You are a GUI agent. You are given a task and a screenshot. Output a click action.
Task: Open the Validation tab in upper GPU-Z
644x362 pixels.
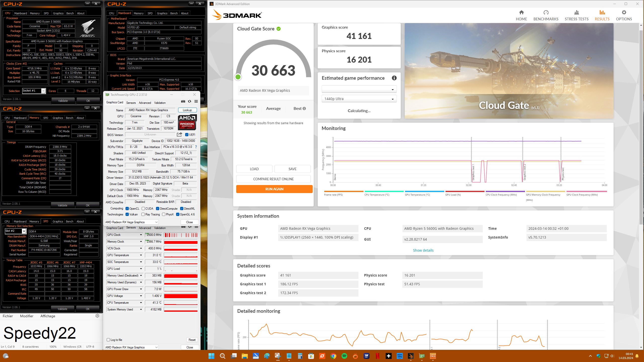click(160, 103)
